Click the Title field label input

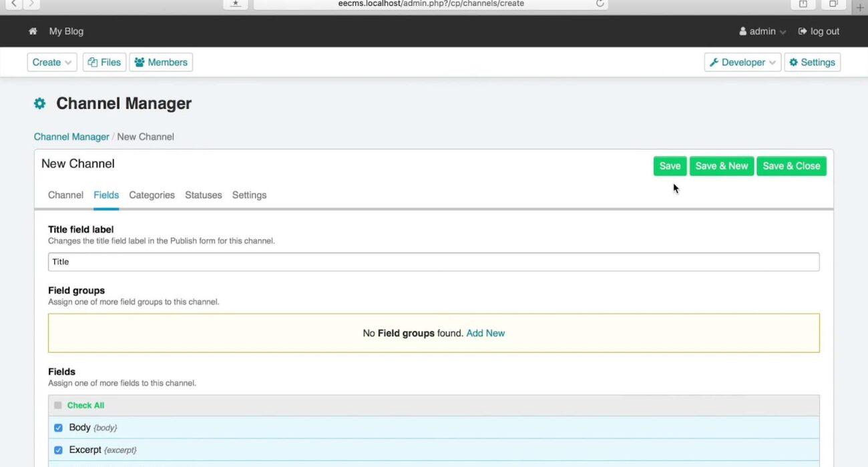[x=433, y=262]
